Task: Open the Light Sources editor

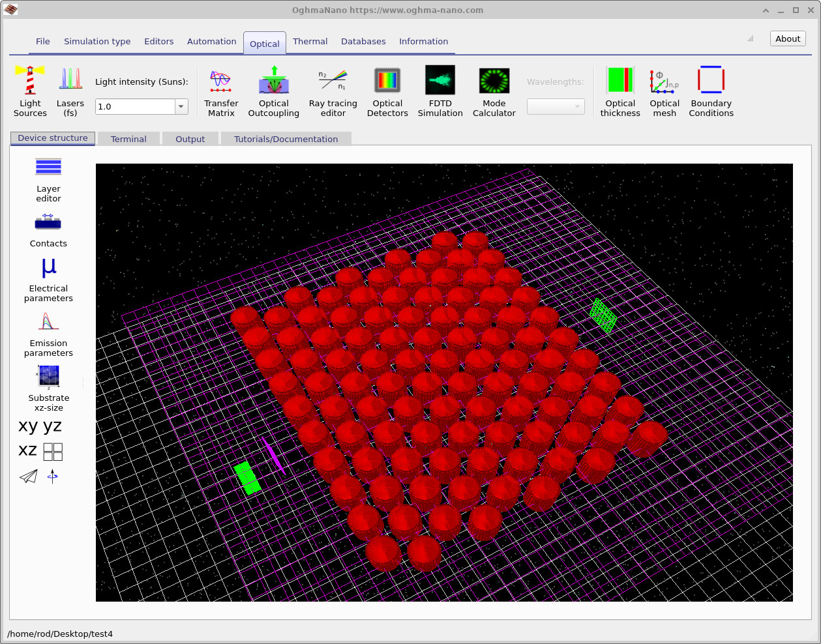Action: coord(30,91)
